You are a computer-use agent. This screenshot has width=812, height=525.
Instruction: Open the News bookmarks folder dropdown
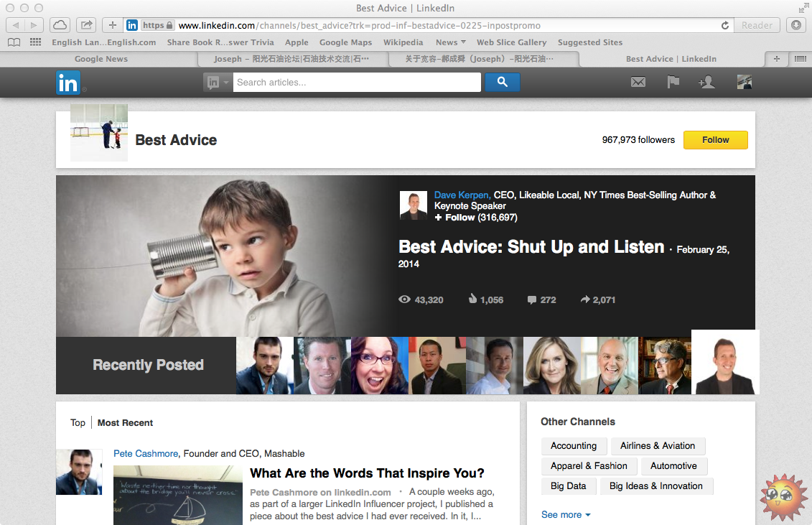tap(450, 42)
